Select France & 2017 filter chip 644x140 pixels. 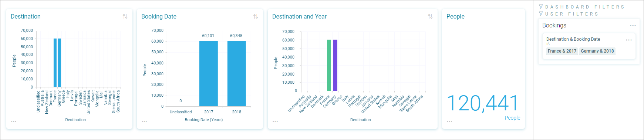click(x=562, y=51)
